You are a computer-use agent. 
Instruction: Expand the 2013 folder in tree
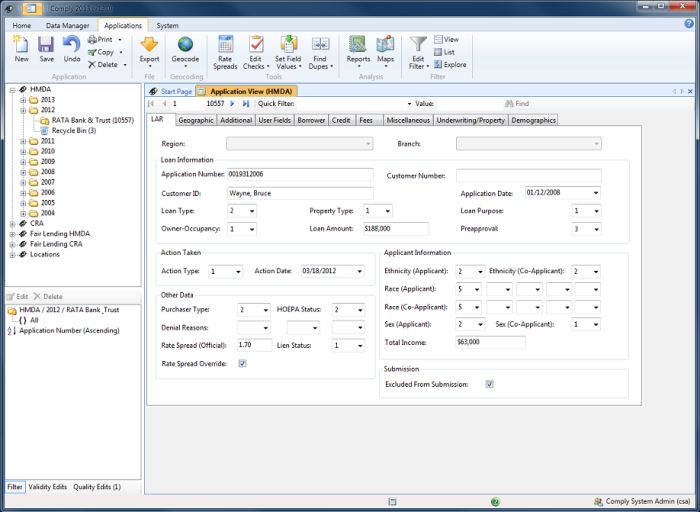tap(23, 100)
